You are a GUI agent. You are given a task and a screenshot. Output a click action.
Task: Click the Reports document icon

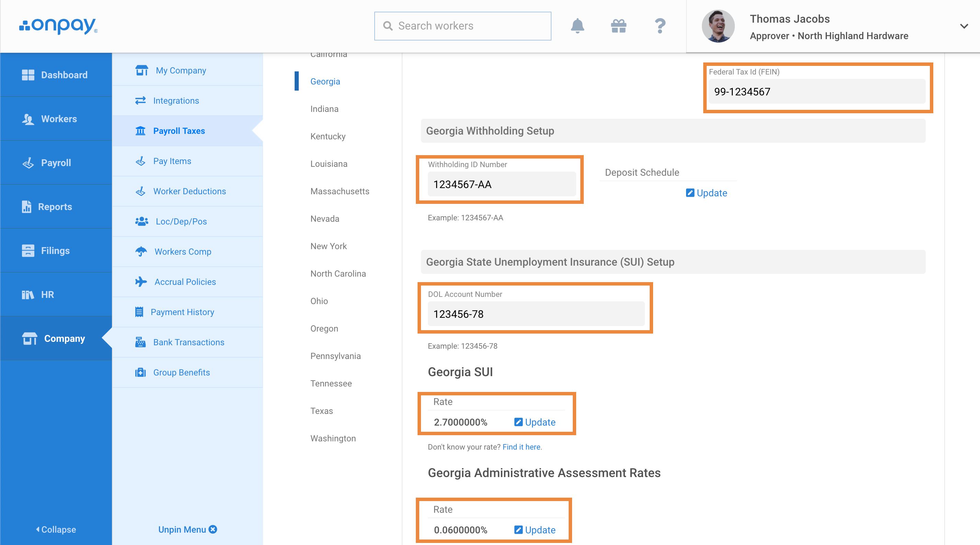[26, 207]
